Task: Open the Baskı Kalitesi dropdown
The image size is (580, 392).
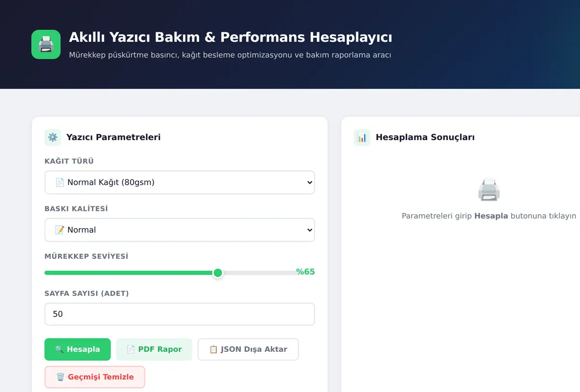Action: click(x=180, y=230)
